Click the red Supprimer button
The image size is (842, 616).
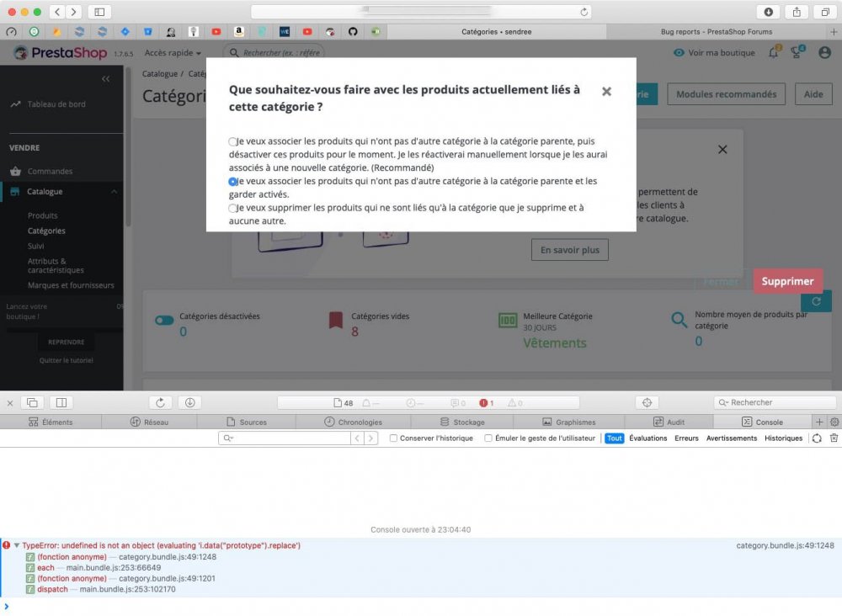tap(787, 281)
